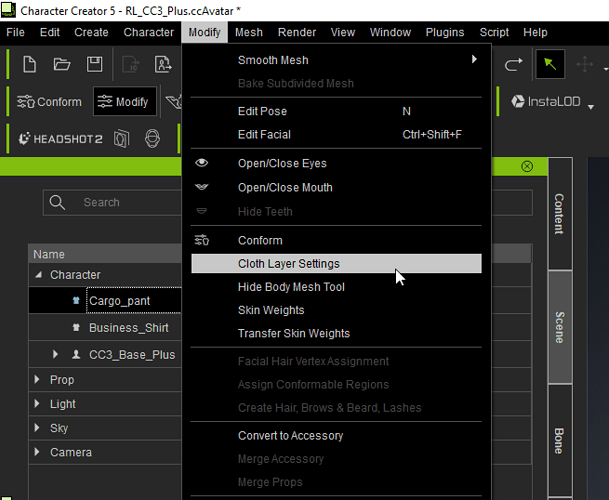
Task: Click the head mesh icon beside Headshot 2
Action: tap(152, 139)
